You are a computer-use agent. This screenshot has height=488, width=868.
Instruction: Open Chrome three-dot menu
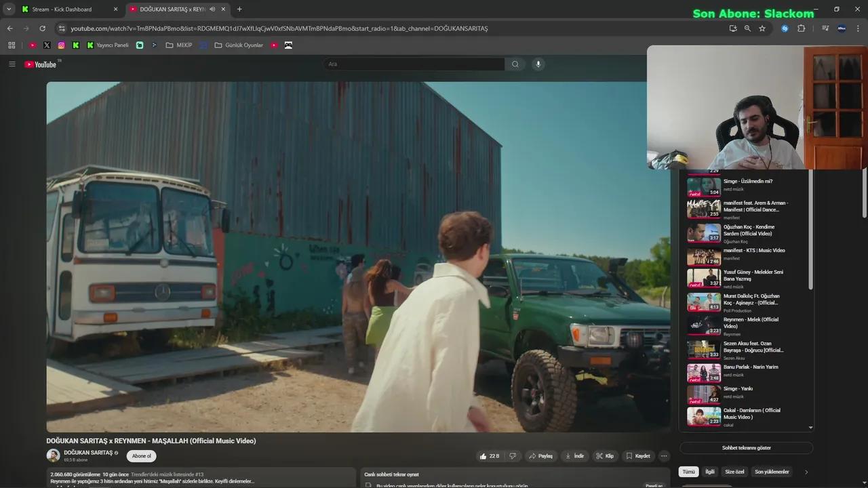coord(859,28)
